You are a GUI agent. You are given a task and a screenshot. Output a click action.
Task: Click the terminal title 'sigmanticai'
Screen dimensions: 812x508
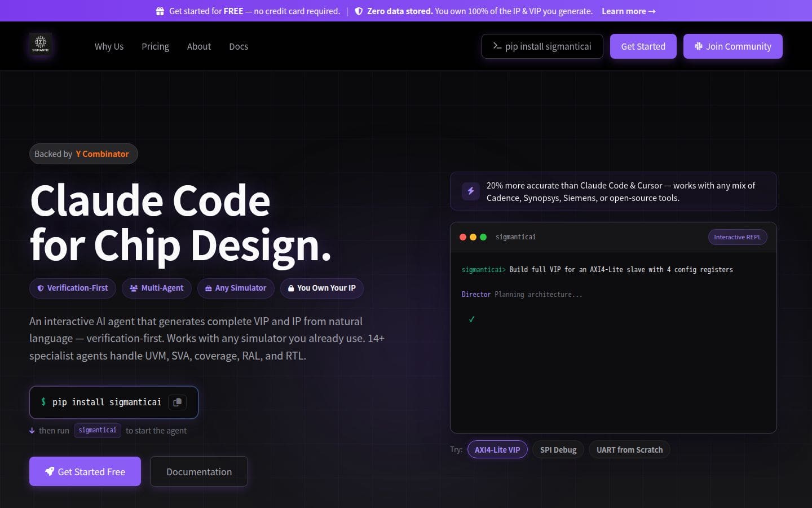(x=515, y=237)
